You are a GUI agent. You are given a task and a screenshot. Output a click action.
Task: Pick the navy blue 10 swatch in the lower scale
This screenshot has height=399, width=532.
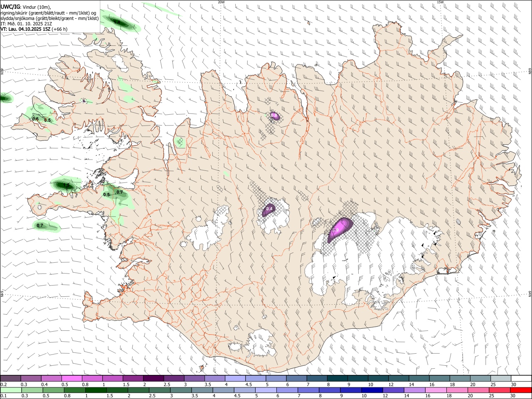tap(372, 390)
